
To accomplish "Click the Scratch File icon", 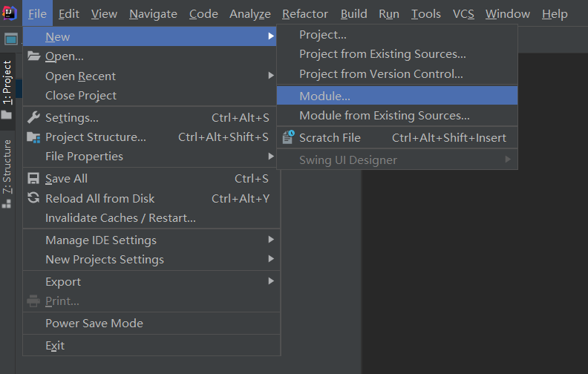I will coord(288,137).
